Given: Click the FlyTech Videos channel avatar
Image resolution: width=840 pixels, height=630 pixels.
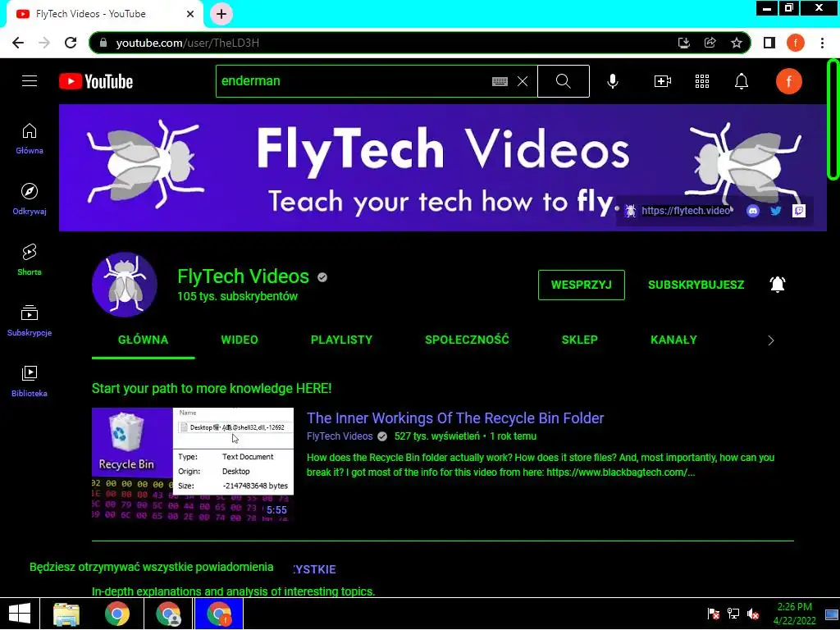Looking at the screenshot, I should [x=125, y=285].
